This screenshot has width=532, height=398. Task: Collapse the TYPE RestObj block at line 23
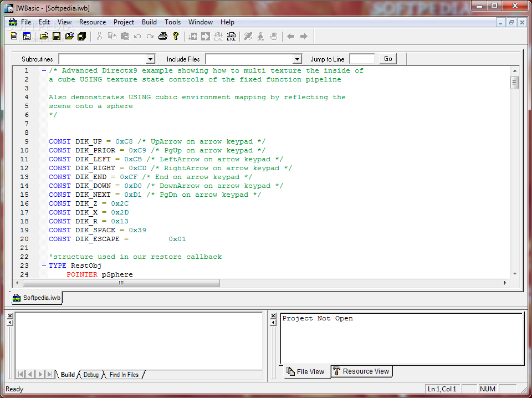[44, 266]
